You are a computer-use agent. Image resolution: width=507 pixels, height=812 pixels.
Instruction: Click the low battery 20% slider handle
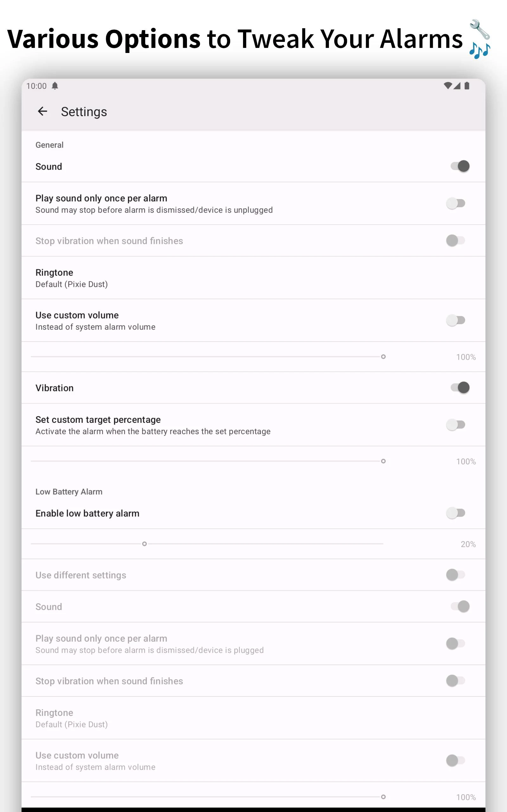tap(144, 544)
